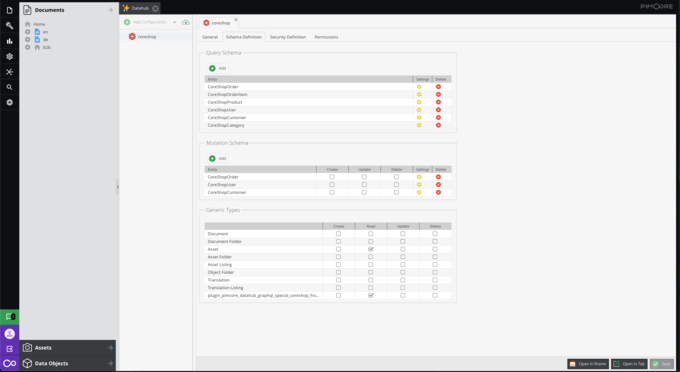Enable Read checkbox for Document
Image resolution: width=680 pixels, height=372 pixels.
[371, 234]
